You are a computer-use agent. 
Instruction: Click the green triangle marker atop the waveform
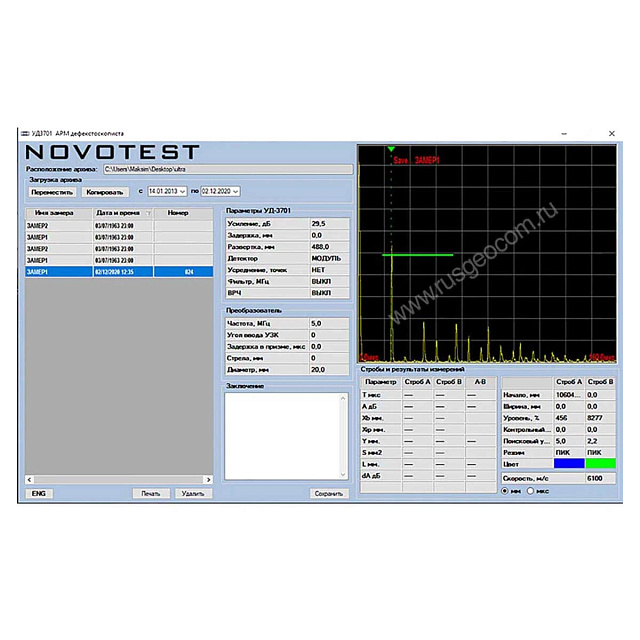(391, 149)
